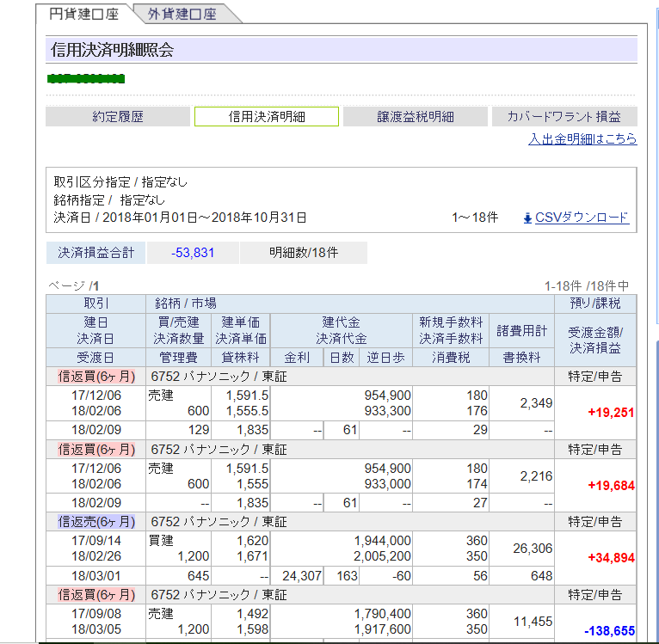The width and height of the screenshot is (659, 644).
Task: Click the 取引区分指定 / 指定なし text
Action: [x=120, y=182]
